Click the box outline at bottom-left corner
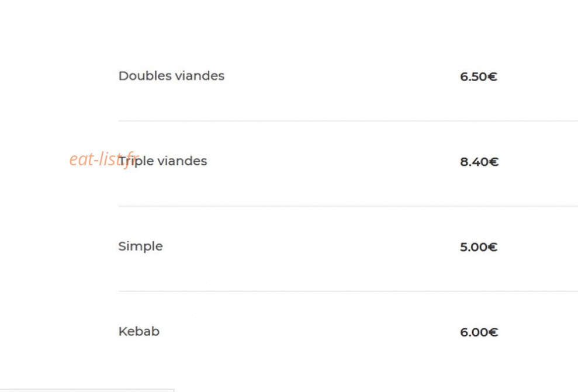This screenshot has width=578, height=392. [x=87, y=390]
